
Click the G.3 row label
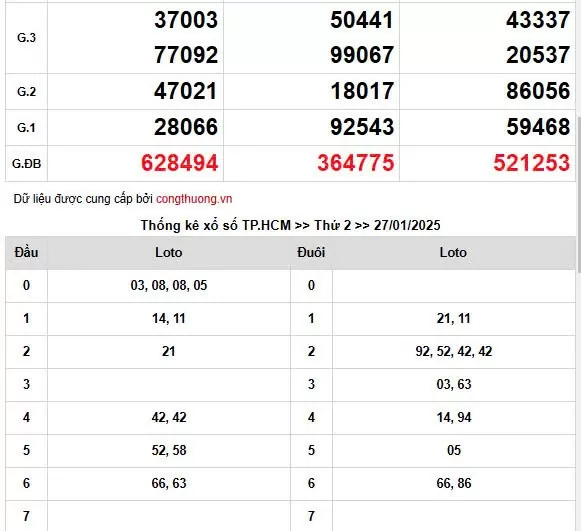coord(26,37)
